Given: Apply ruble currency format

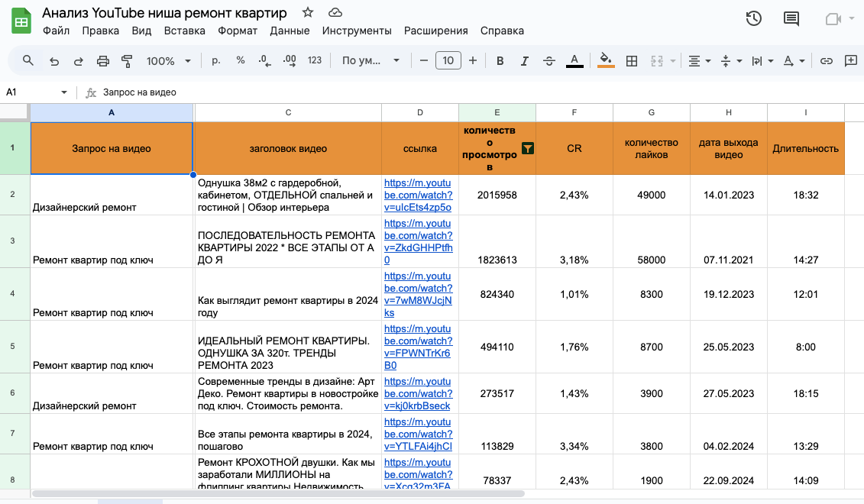Looking at the screenshot, I should [x=216, y=60].
